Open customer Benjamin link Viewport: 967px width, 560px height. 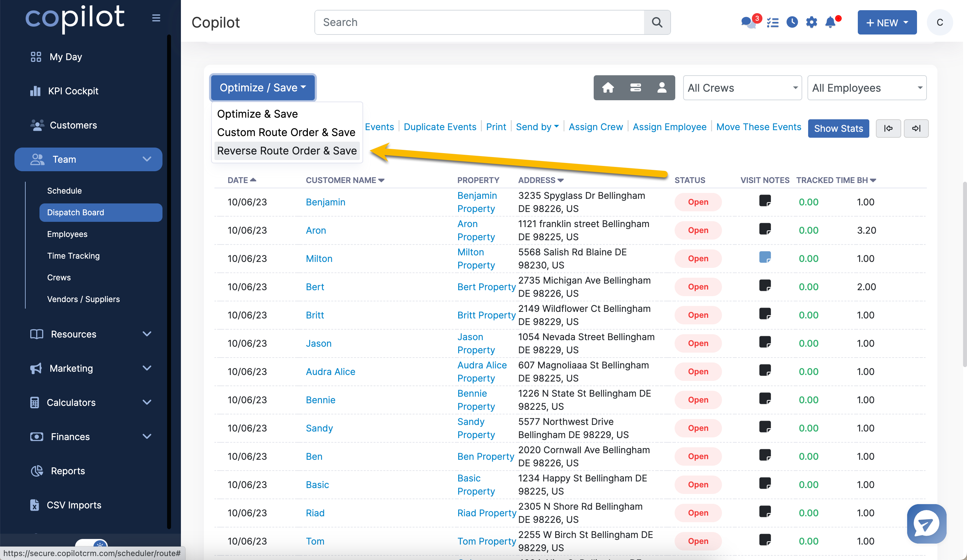325,202
